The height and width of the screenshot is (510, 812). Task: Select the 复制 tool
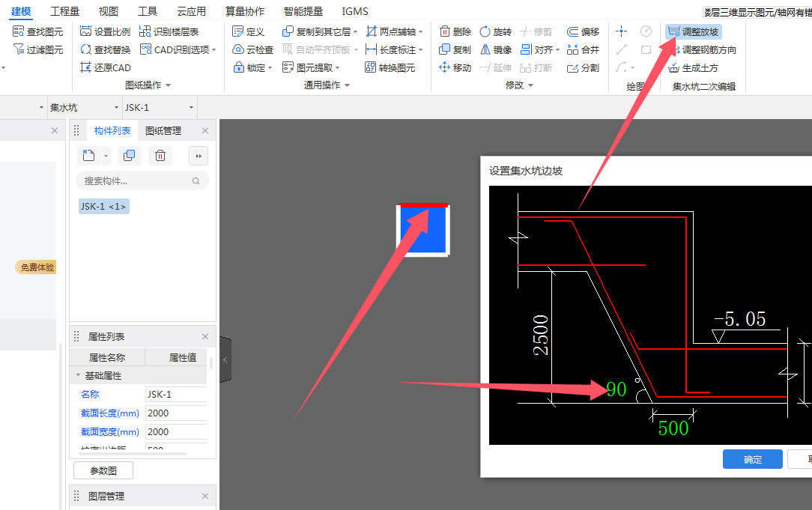(x=455, y=49)
